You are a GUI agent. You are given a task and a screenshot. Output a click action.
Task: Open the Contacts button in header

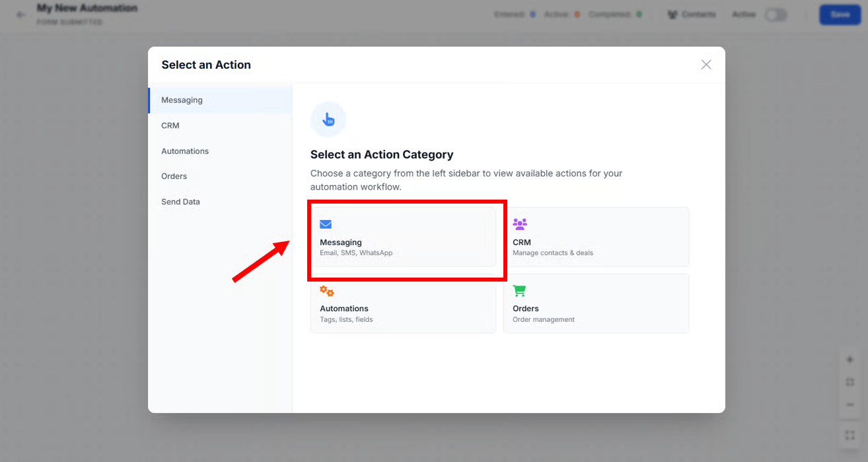(692, 15)
